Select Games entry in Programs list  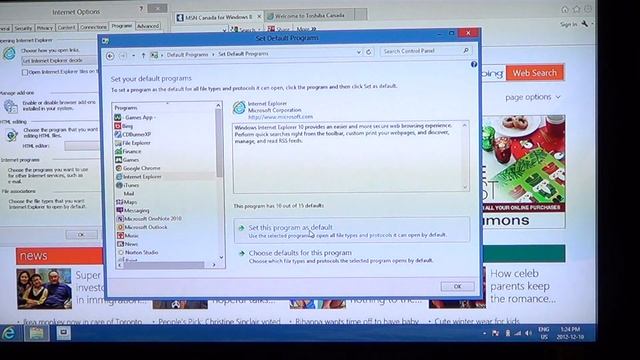[x=127, y=160]
